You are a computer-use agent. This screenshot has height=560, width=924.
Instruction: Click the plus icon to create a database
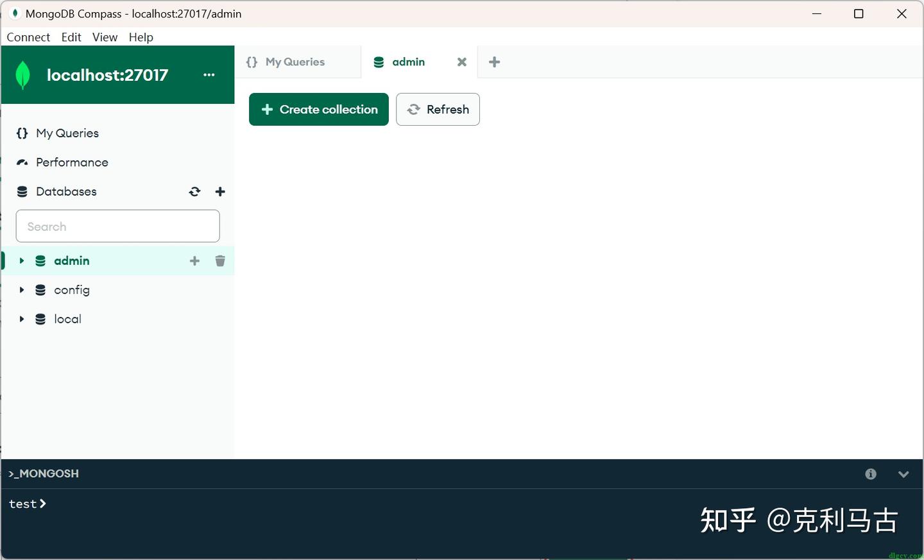tap(220, 191)
